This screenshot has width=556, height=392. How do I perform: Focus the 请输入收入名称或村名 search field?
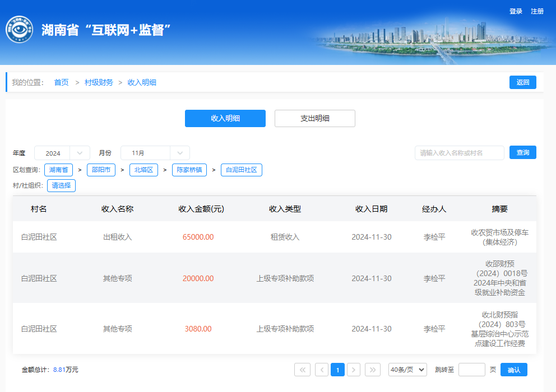(x=460, y=153)
